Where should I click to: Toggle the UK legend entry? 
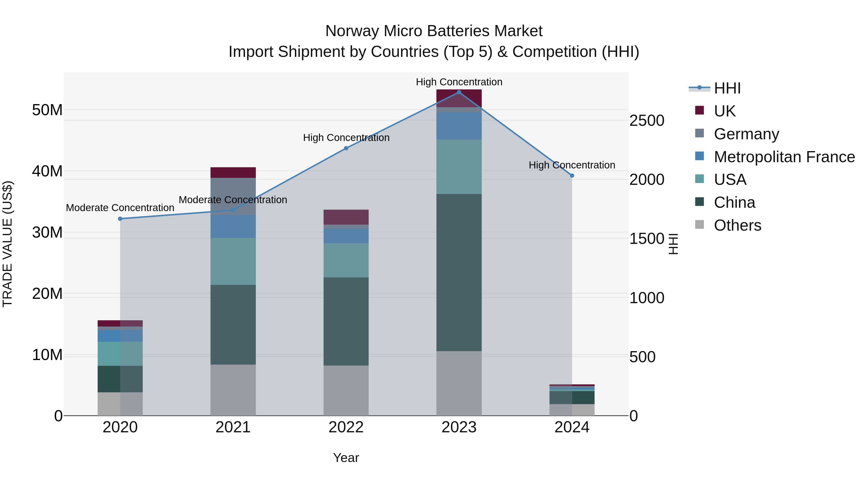[715, 111]
